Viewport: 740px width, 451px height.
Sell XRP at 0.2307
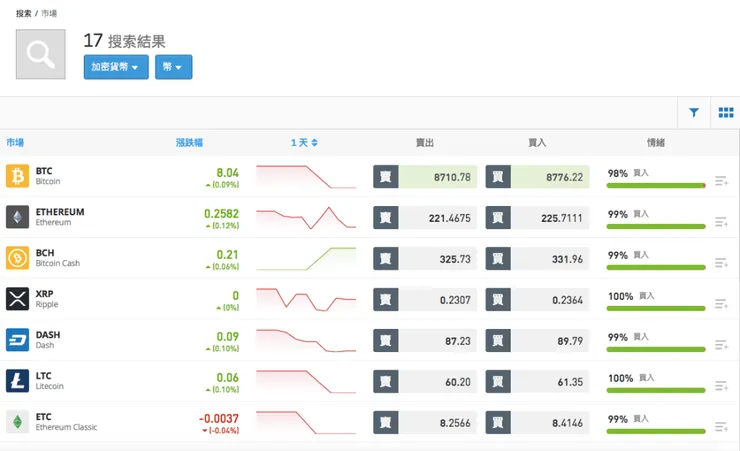(x=425, y=300)
